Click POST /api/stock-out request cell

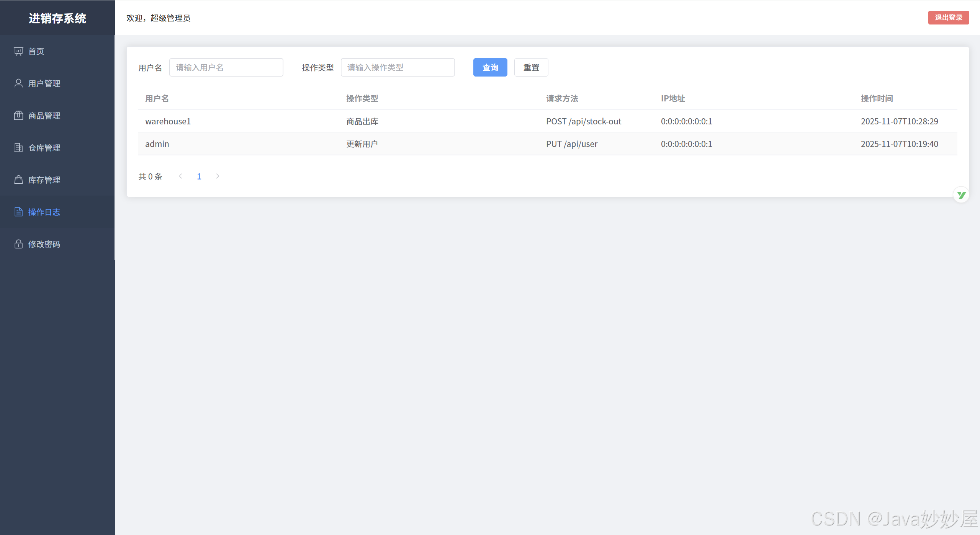coord(584,121)
